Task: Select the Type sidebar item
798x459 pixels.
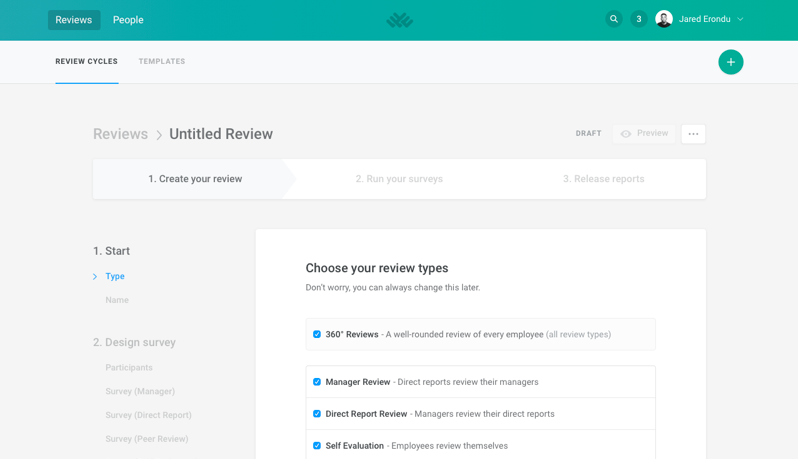Action: (x=115, y=276)
